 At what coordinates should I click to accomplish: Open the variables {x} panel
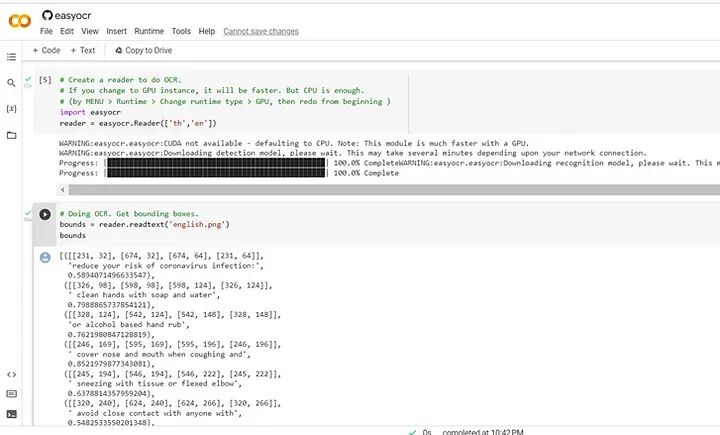(x=11, y=108)
